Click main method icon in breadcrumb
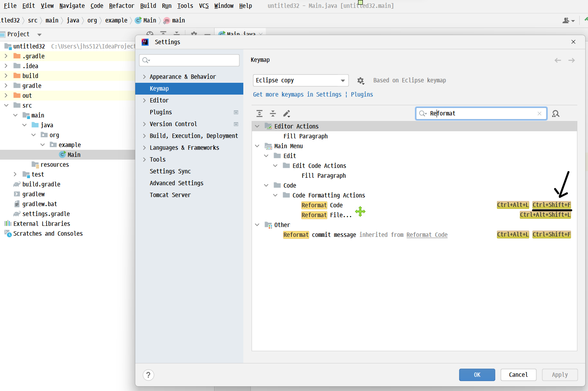This screenshot has height=391, width=588. tap(167, 20)
